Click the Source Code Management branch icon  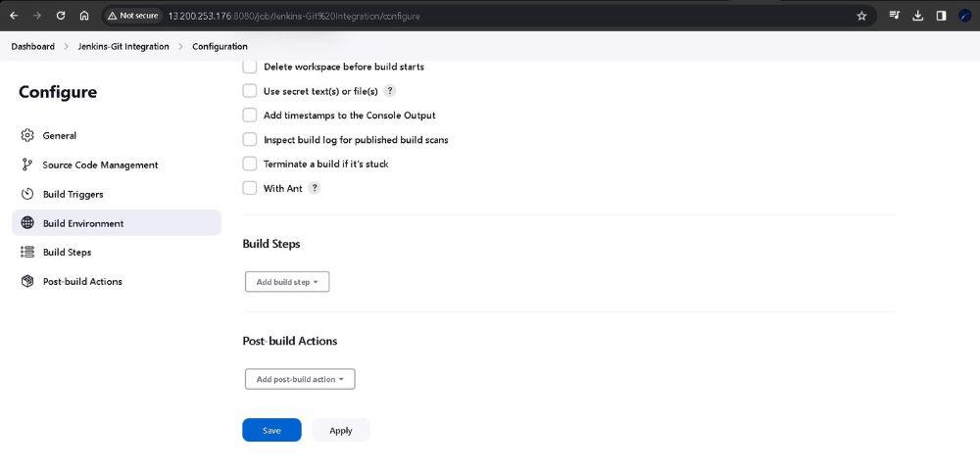(x=27, y=164)
